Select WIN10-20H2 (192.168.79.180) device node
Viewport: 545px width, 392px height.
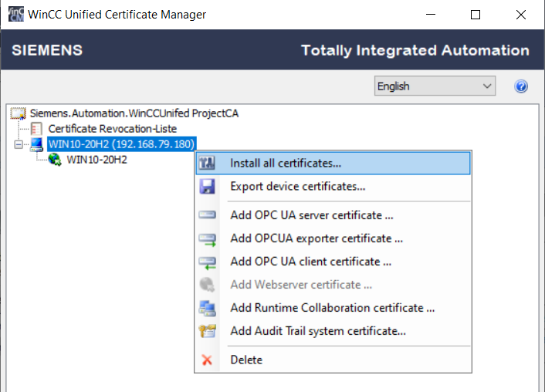122,144
